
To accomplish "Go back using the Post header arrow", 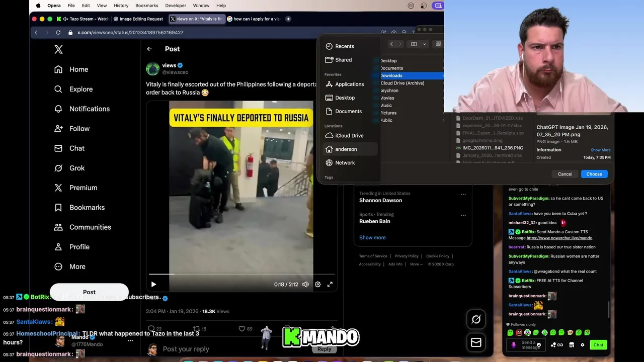I will point(149,49).
